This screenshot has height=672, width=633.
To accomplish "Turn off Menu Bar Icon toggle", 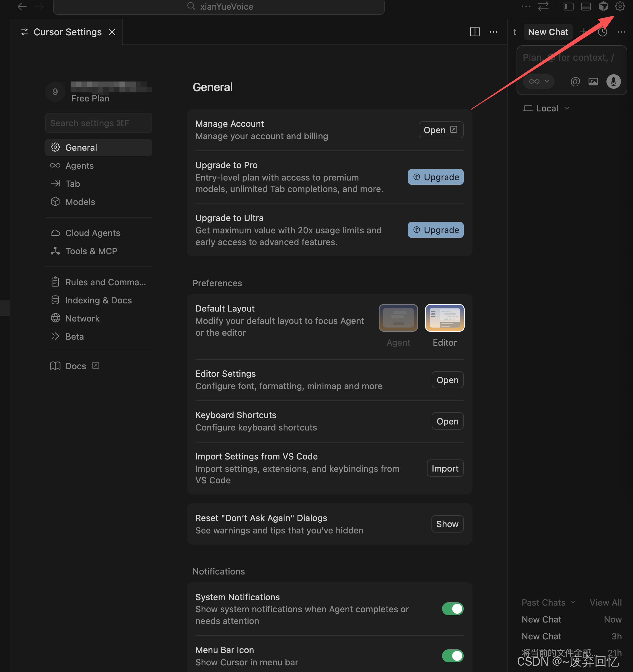I will pos(452,656).
